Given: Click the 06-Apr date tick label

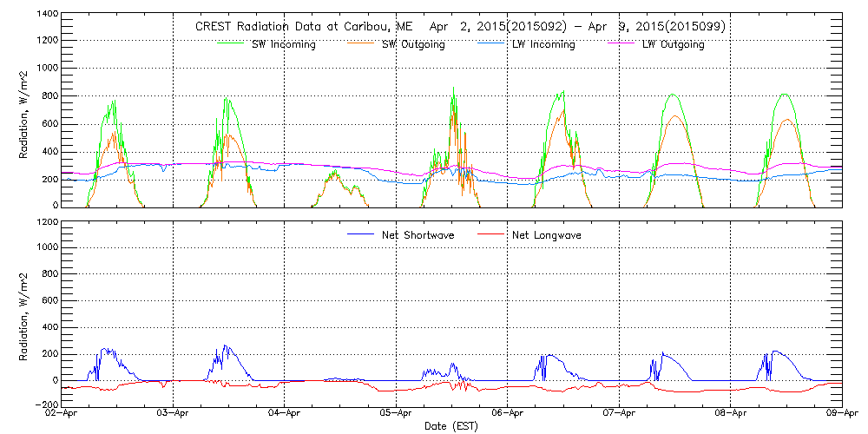Looking at the screenshot, I should 508,414.
